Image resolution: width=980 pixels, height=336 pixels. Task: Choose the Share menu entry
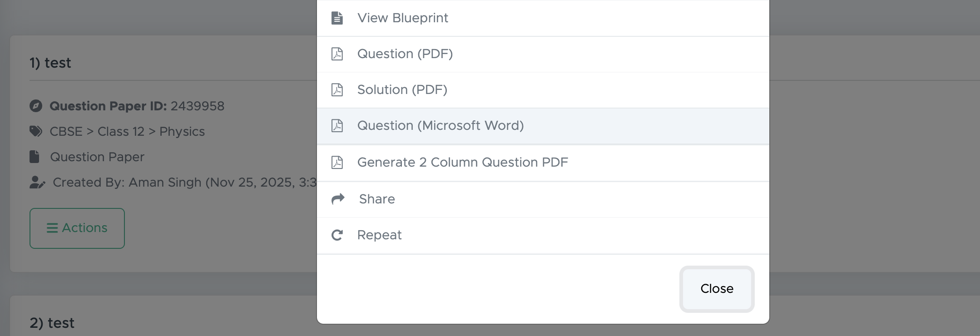[x=376, y=199]
